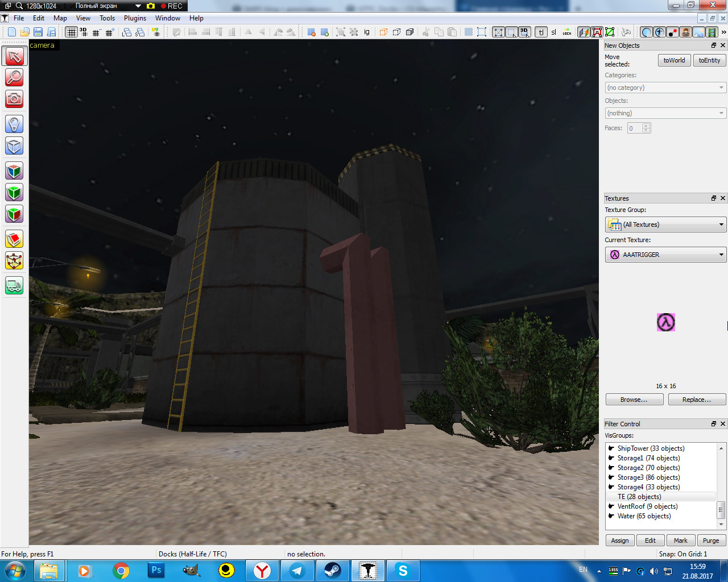Open Steam from the taskbar
Viewport: 728px width, 582px height.
(333, 571)
